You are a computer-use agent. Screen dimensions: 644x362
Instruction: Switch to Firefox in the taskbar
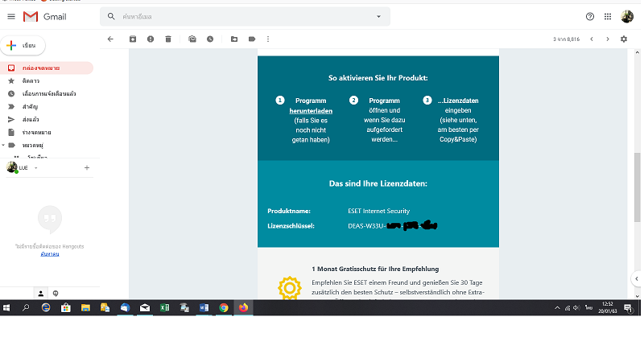pyautogui.click(x=244, y=308)
